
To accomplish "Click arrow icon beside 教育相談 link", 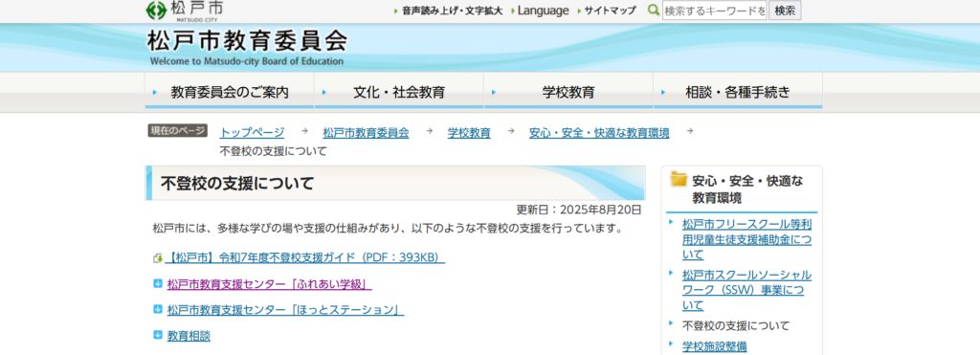I will pyautogui.click(x=158, y=335).
